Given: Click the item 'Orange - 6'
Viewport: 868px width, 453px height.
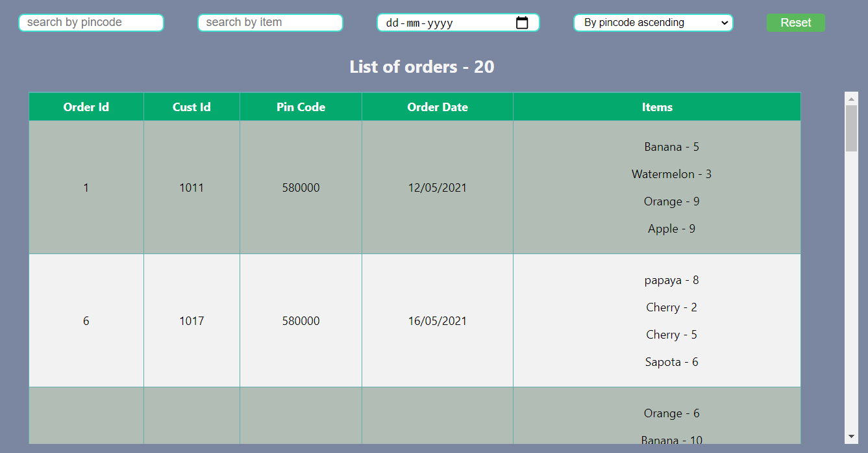Looking at the screenshot, I should pos(671,413).
